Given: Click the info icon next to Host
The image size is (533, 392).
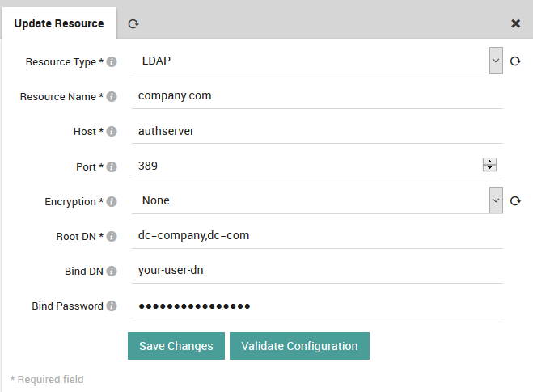Looking at the screenshot, I should [112, 132].
